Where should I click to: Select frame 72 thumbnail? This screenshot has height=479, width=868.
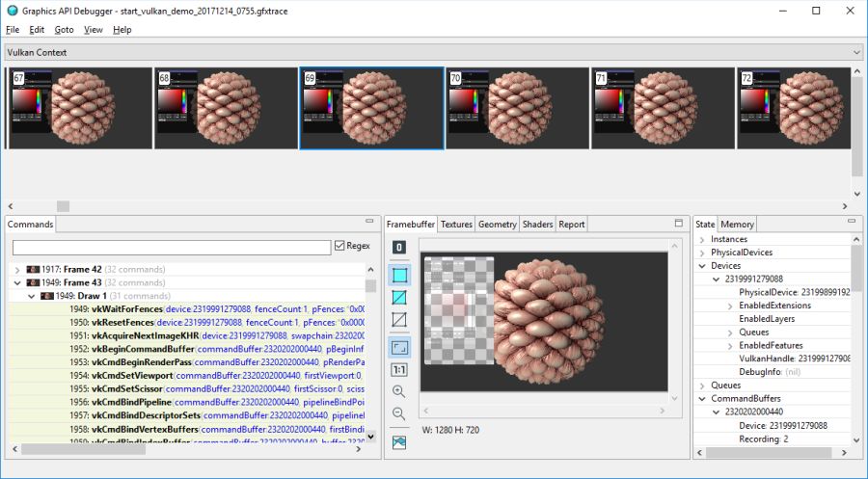(794, 108)
